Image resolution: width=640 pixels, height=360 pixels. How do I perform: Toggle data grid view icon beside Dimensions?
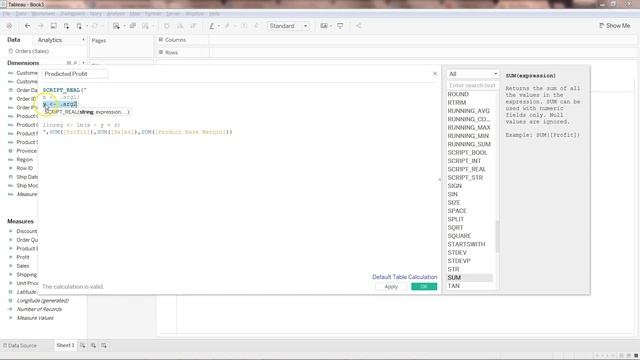click(69, 63)
